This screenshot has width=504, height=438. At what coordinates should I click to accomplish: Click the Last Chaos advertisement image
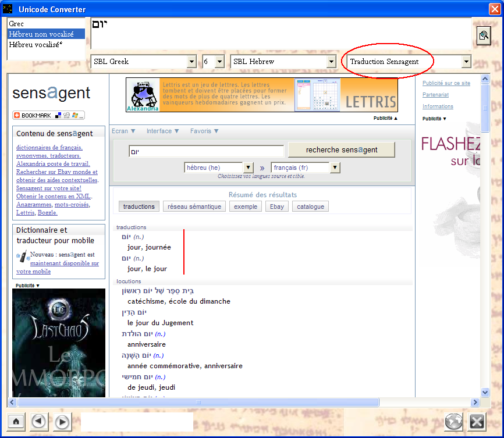coord(59,343)
